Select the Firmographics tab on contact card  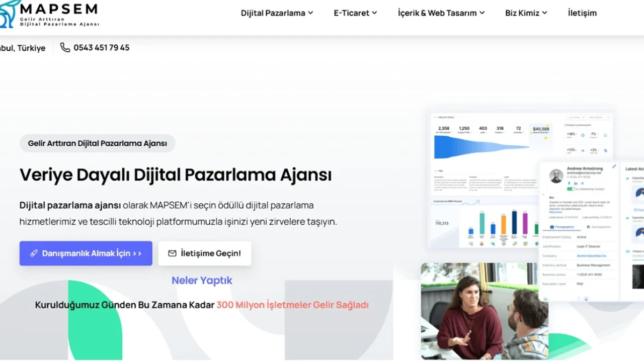tap(561, 227)
